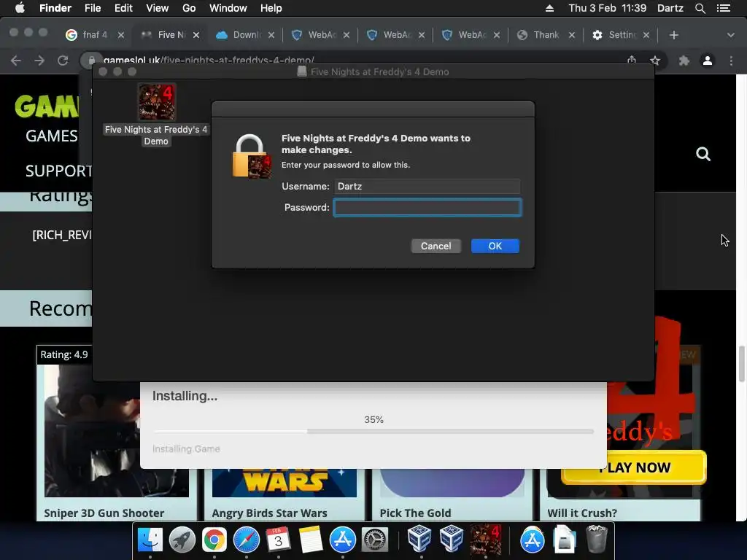Click the Chrome address bar URL
Image resolution: width=747 pixels, height=560 pixels.
[209, 61]
